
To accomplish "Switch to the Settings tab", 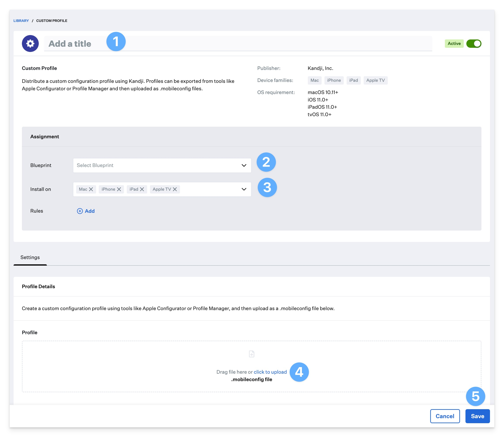I will (x=30, y=257).
